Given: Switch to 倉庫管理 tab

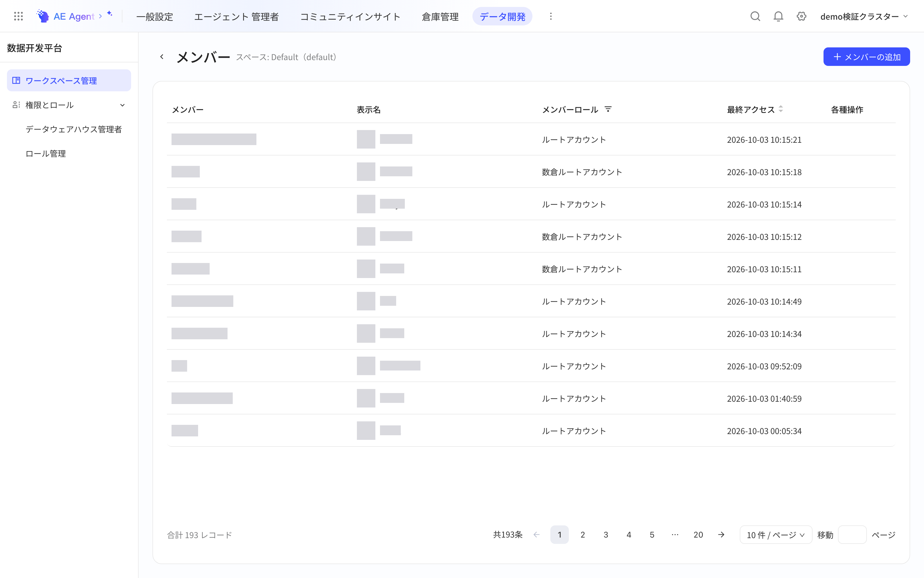Looking at the screenshot, I should click(x=440, y=16).
